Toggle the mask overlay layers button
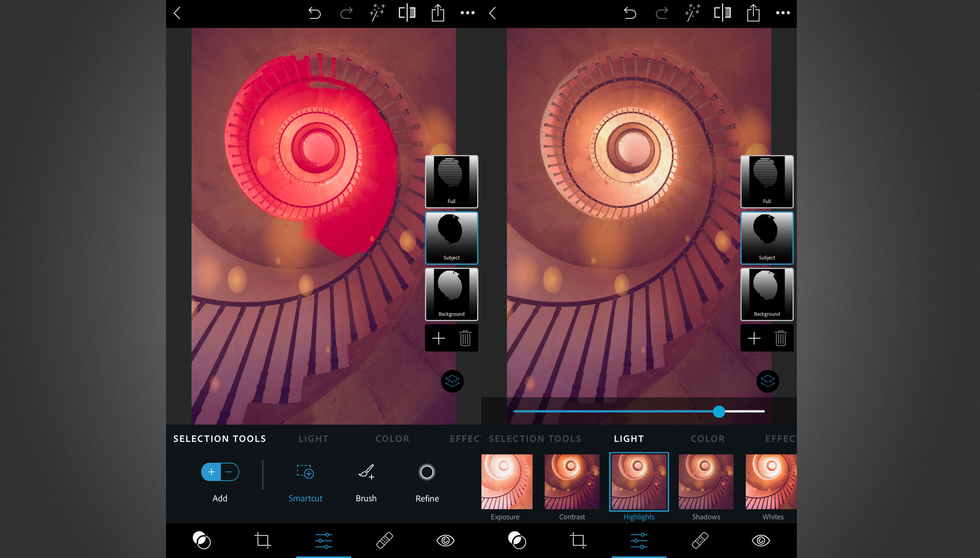Image resolution: width=980 pixels, height=558 pixels. [x=452, y=381]
